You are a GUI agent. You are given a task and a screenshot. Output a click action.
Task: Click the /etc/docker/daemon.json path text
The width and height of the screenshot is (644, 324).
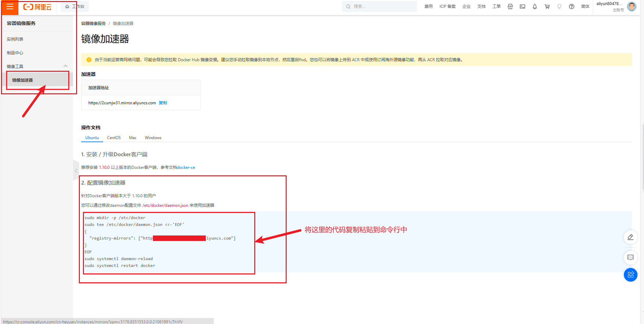(x=165, y=205)
